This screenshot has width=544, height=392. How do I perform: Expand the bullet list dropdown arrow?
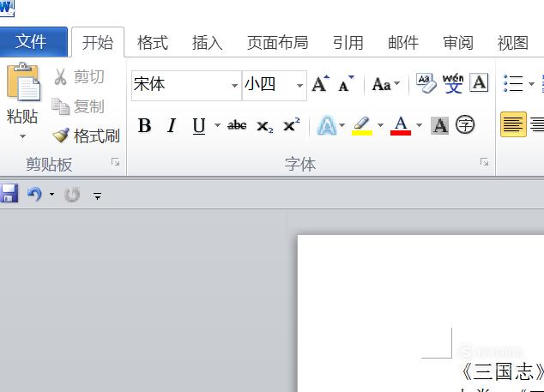531,83
